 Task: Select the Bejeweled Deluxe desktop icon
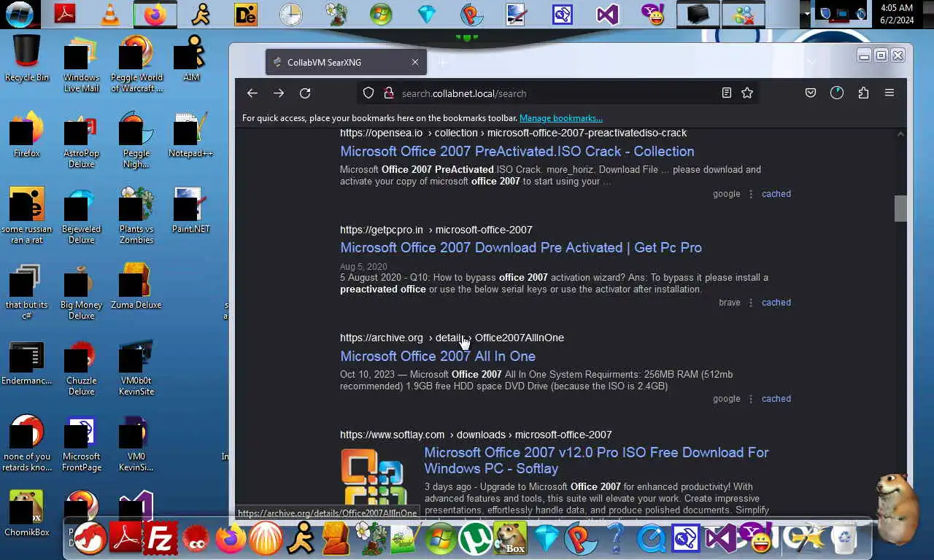[x=81, y=215]
